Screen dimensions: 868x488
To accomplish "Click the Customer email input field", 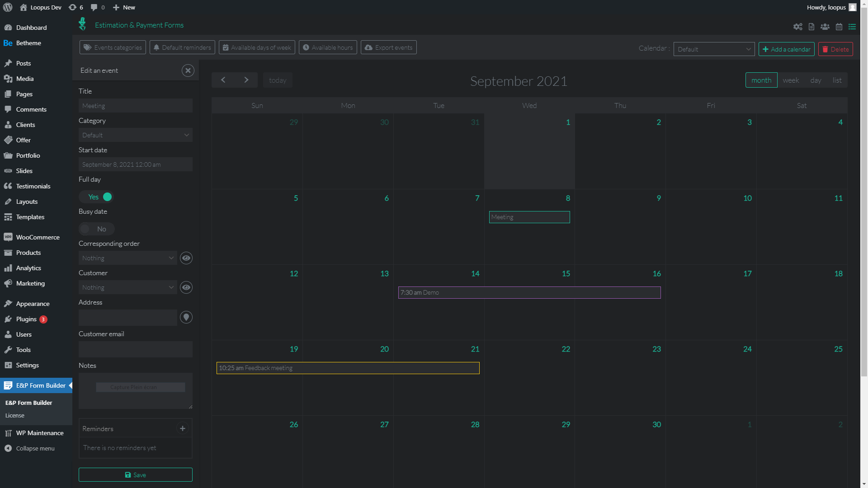I will [x=135, y=349].
